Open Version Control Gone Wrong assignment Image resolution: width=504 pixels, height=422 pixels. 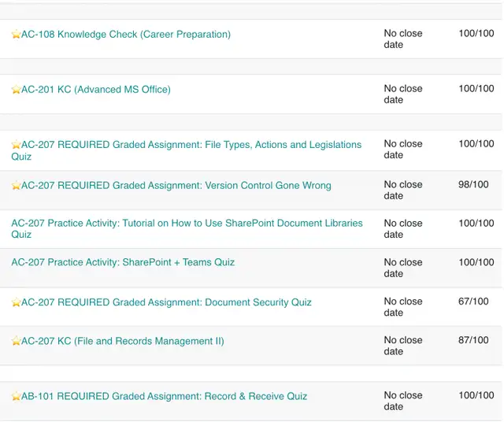pyautogui.click(x=176, y=186)
